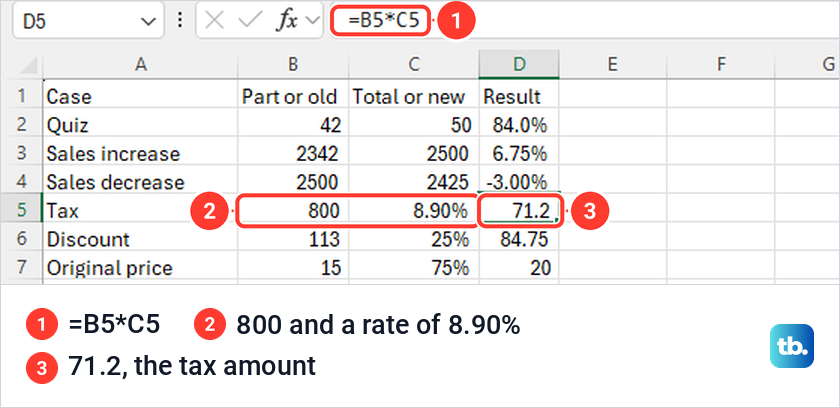Image resolution: width=840 pixels, height=408 pixels.
Task: Select column F header
Action: coord(721,65)
